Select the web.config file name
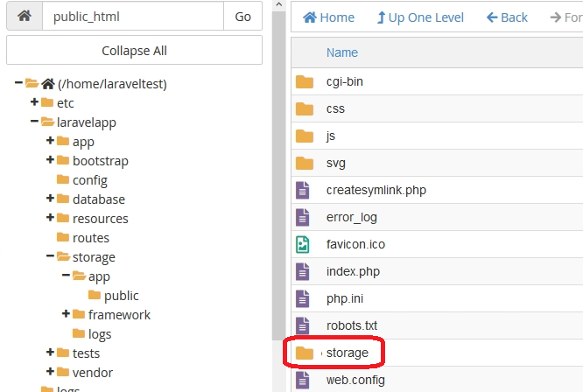The width and height of the screenshot is (583, 392). coord(355,380)
